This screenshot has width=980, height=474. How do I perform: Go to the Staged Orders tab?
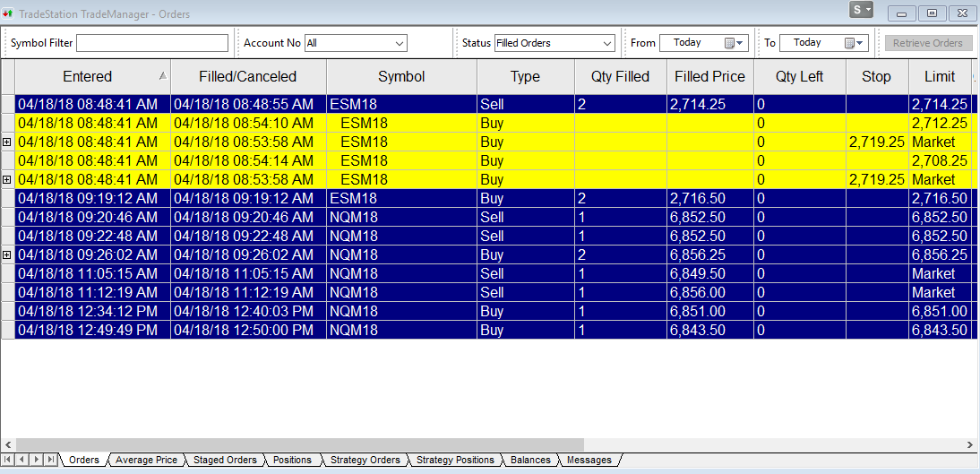pyautogui.click(x=225, y=460)
